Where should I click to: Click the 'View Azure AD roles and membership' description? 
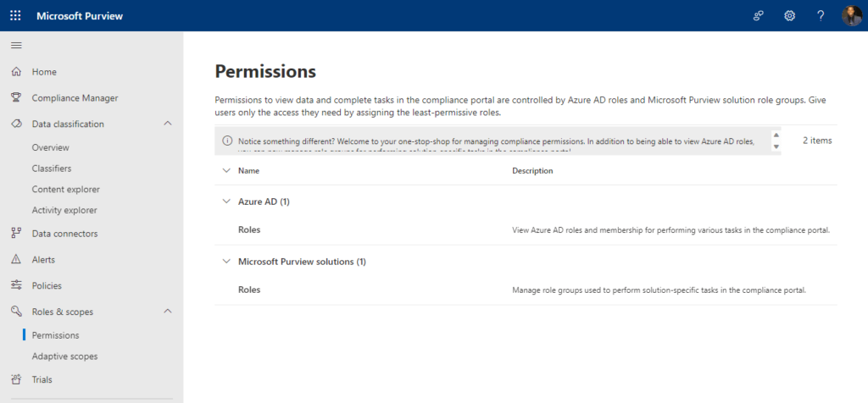[671, 230]
